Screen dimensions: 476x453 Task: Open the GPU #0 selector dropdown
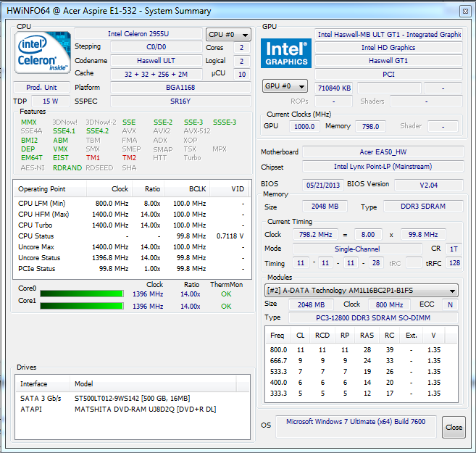tap(285, 86)
